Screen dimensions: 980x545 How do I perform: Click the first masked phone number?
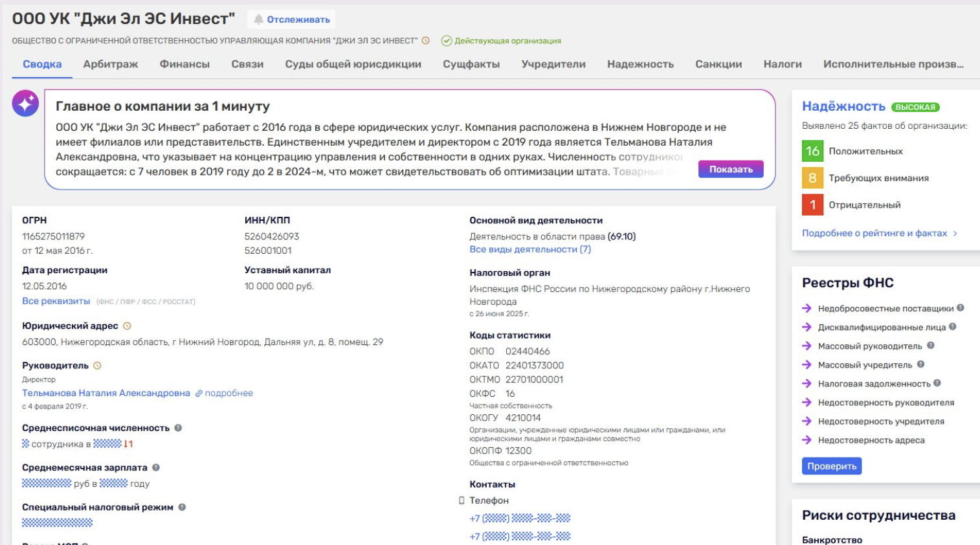point(520,518)
